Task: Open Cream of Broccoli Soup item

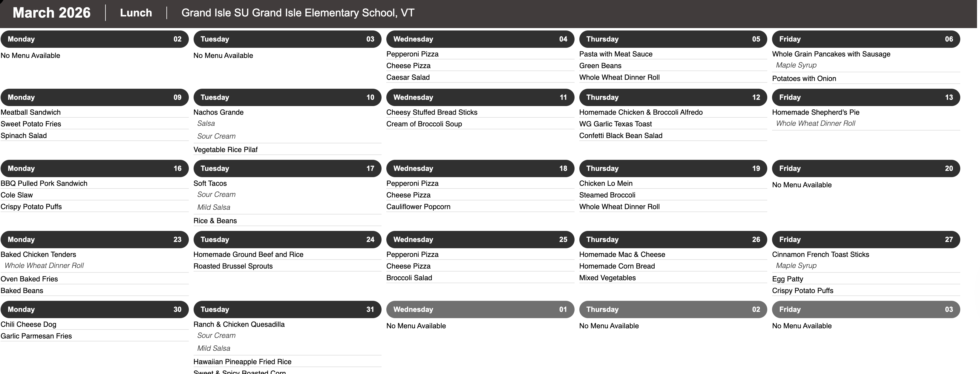Action: 424,124
